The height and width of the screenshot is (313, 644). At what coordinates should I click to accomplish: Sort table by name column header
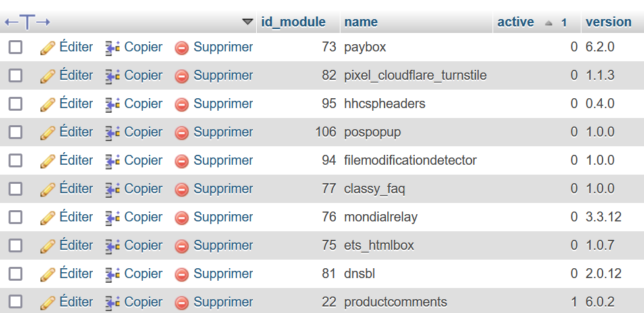[x=361, y=22]
